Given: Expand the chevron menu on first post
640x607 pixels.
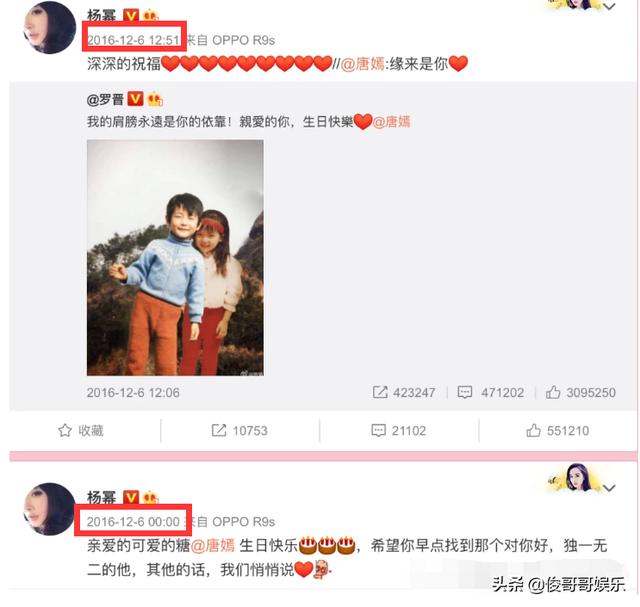Looking at the screenshot, I should pos(609,7).
